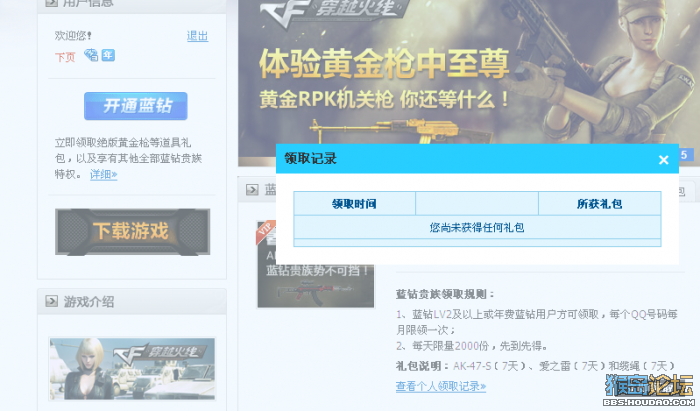Close the 领取记录 popup dialog
This screenshot has width=700, height=411.
pos(663,159)
